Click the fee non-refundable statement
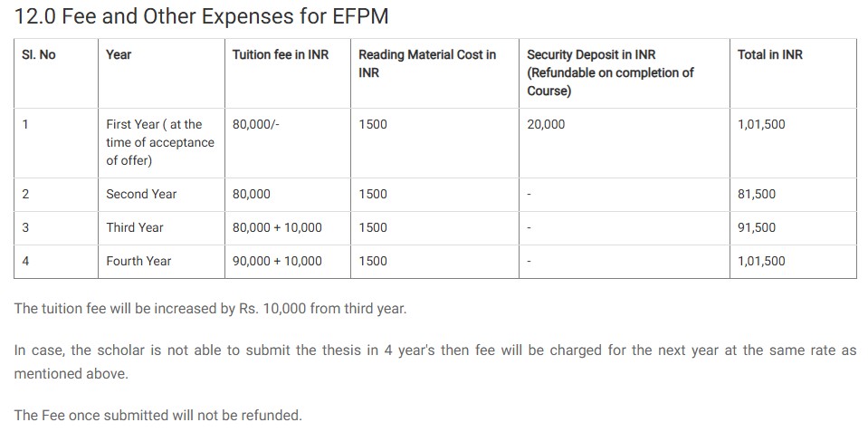The height and width of the screenshot is (432, 868). click(x=157, y=416)
